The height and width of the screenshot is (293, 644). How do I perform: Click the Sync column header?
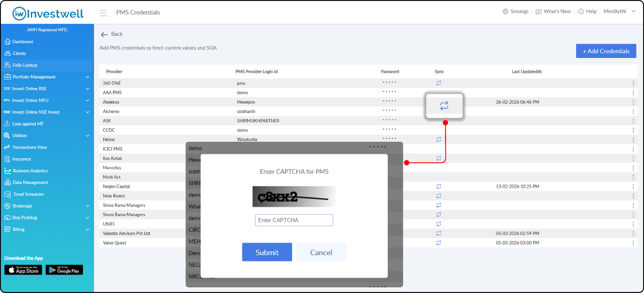click(439, 72)
